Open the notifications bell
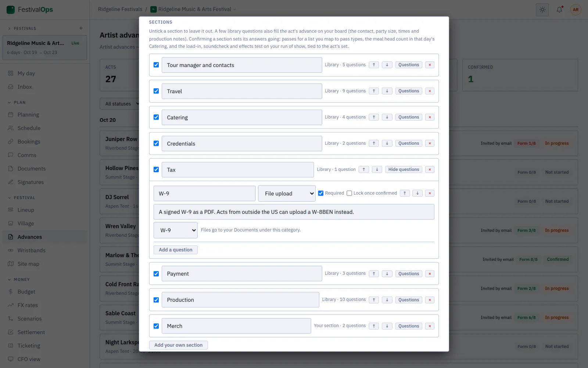This screenshot has height=368, width=588. click(x=559, y=10)
